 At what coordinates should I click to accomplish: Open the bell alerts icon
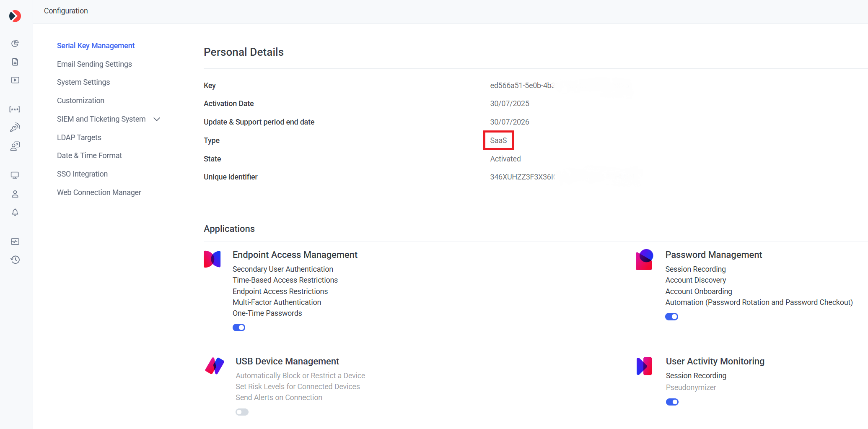pyautogui.click(x=15, y=212)
